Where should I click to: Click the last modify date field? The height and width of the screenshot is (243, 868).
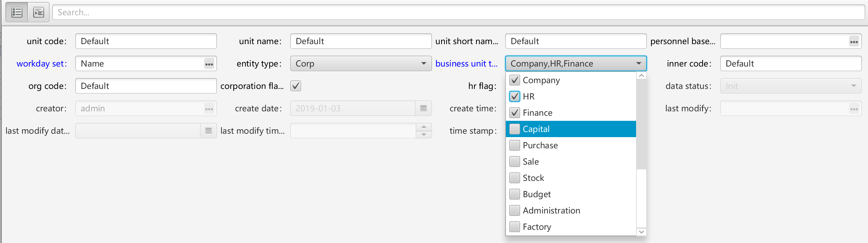click(138, 131)
